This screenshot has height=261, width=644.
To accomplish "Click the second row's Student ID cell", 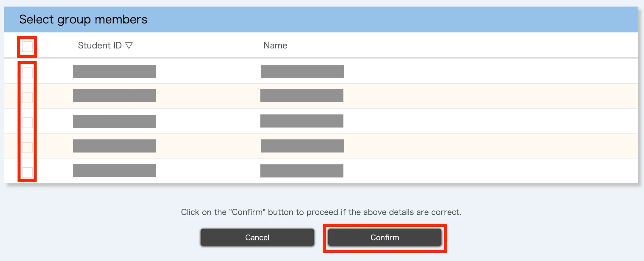I will coord(114,96).
